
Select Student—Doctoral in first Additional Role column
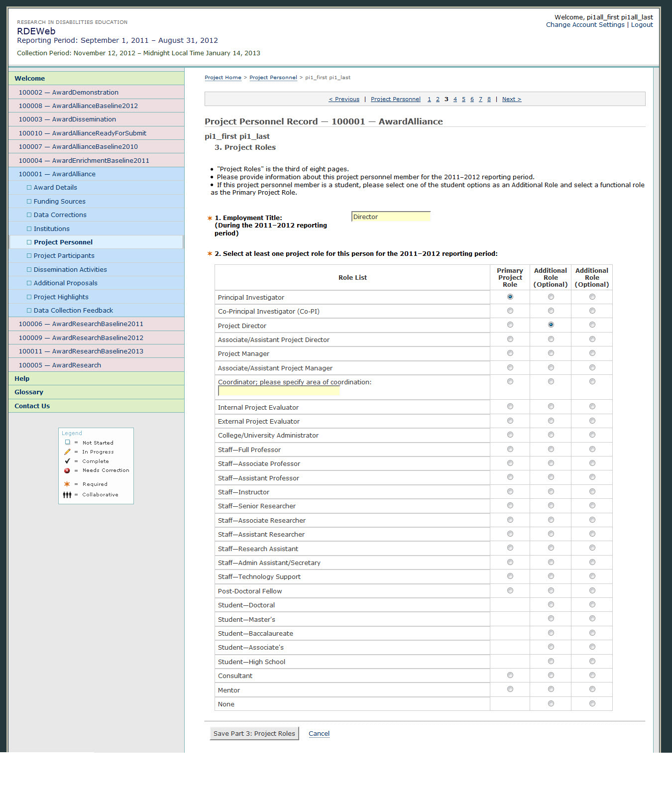pyautogui.click(x=551, y=604)
